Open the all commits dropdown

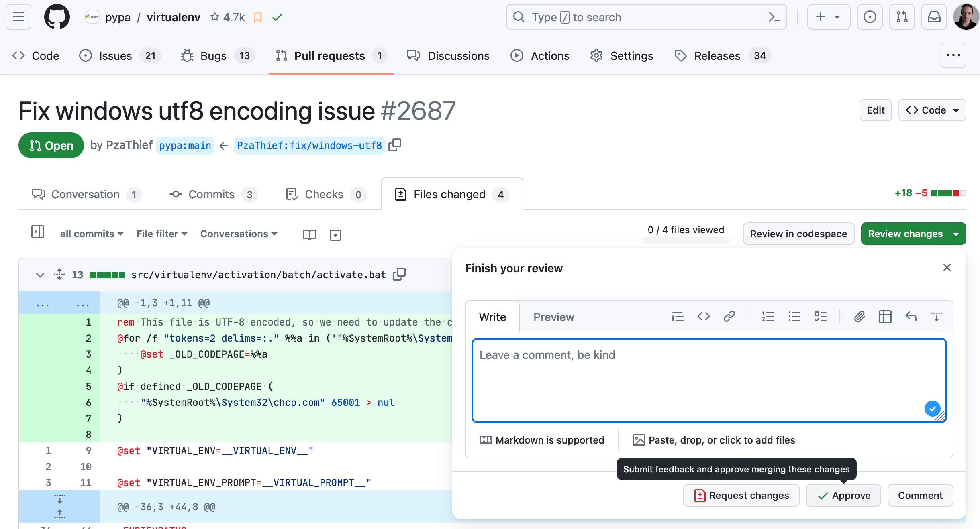tap(91, 234)
